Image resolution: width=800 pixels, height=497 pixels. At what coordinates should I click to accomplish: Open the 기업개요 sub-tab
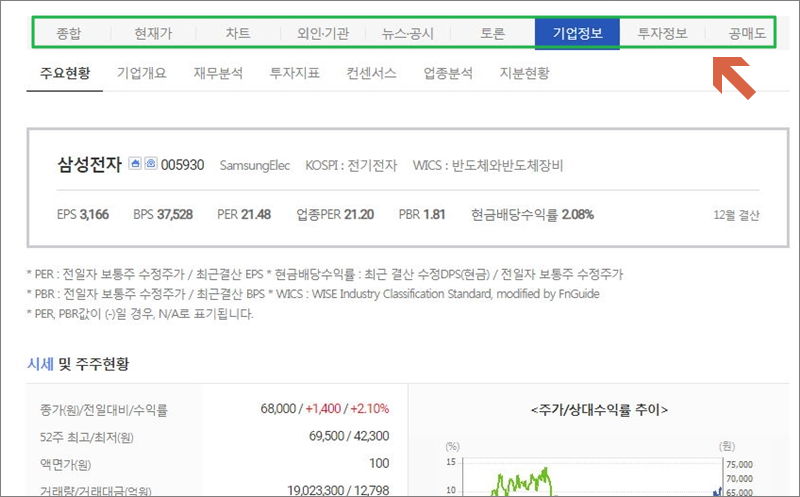pyautogui.click(x=141, y=73)
